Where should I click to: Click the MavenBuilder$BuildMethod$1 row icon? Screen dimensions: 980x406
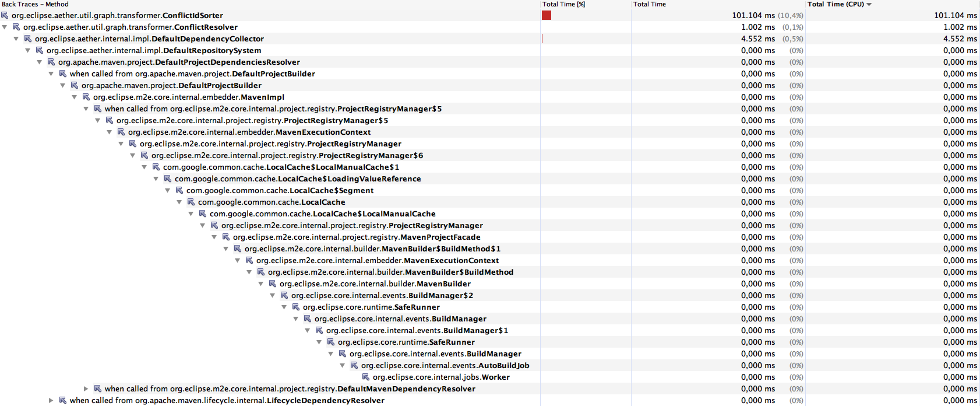click(238, 249)
